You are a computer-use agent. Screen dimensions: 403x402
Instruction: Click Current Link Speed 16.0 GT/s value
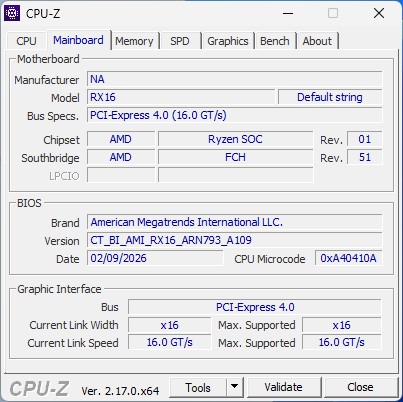170,343
